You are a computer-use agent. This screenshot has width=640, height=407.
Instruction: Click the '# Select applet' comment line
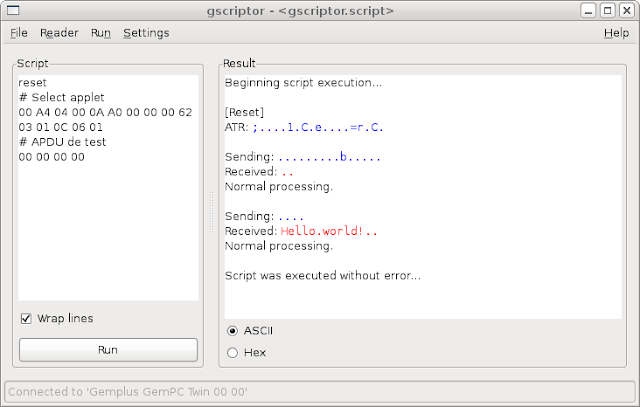point(61,98)
